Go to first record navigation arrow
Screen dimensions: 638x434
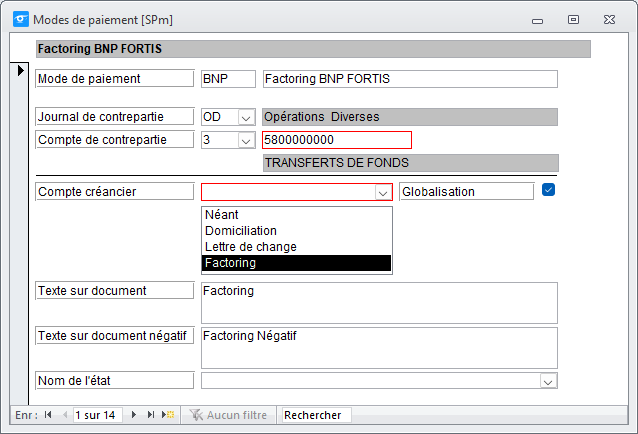48,414
